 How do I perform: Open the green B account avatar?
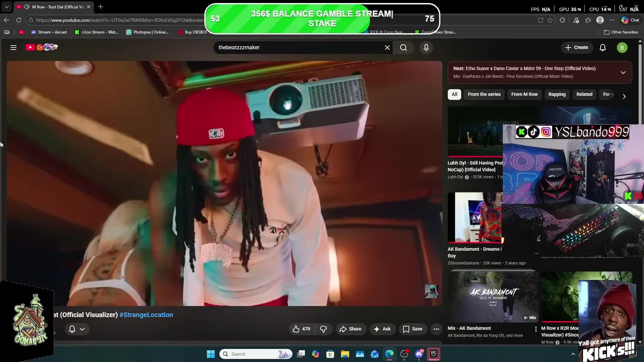coord(622,47)
